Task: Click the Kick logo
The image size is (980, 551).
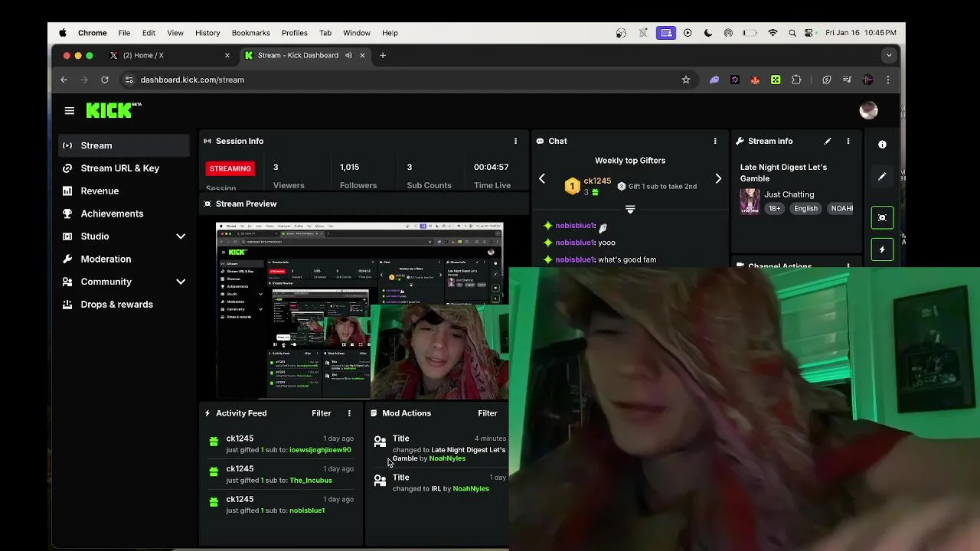Action: tap(113, 110)
